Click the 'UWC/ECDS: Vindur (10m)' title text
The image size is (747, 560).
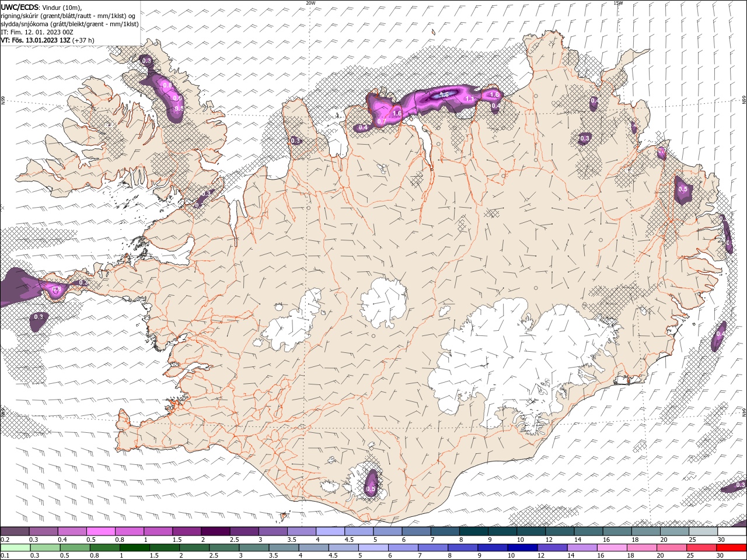point(41,7)
